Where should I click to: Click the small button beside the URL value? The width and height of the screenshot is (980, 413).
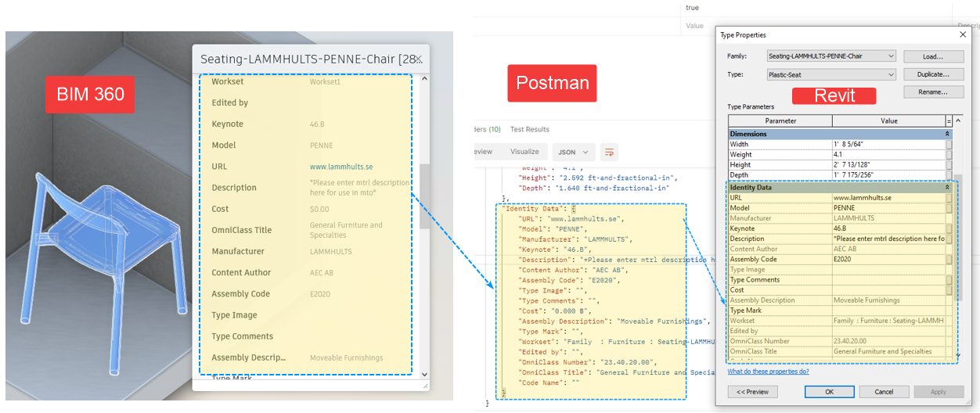949,198
